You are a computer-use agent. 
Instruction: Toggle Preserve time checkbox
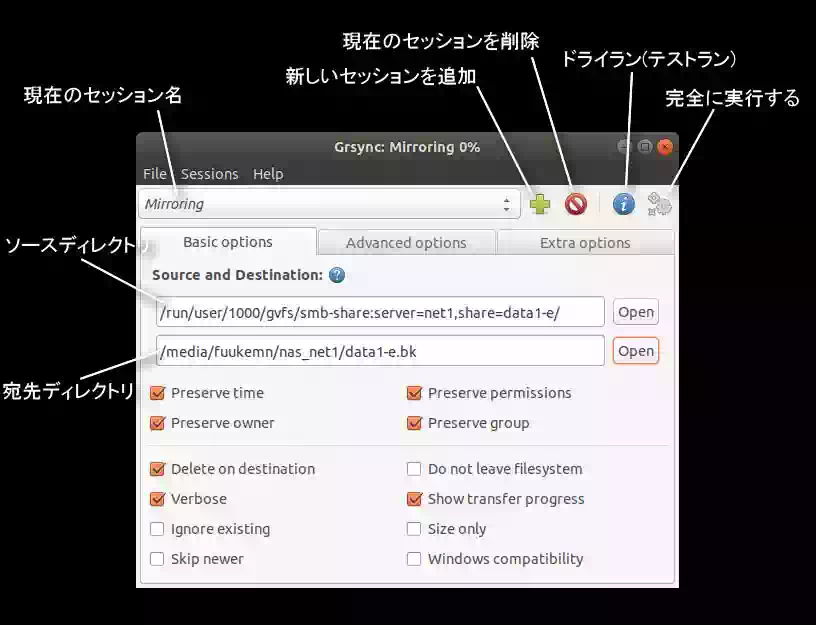pos(157,393)
